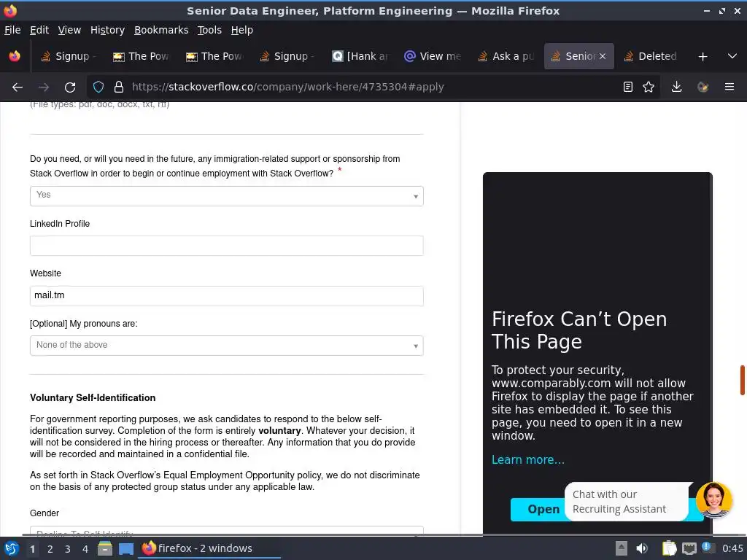The height and width of the screenshot is (560, 747).
Task: Switch to the Deleted tab
Action: click(651, 56)
